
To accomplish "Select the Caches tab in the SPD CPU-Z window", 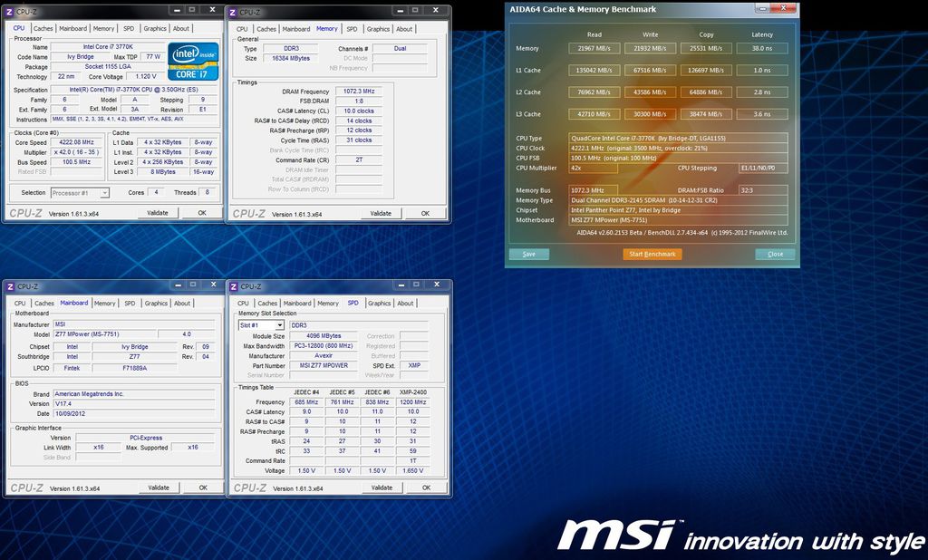I will coord(267,303).
